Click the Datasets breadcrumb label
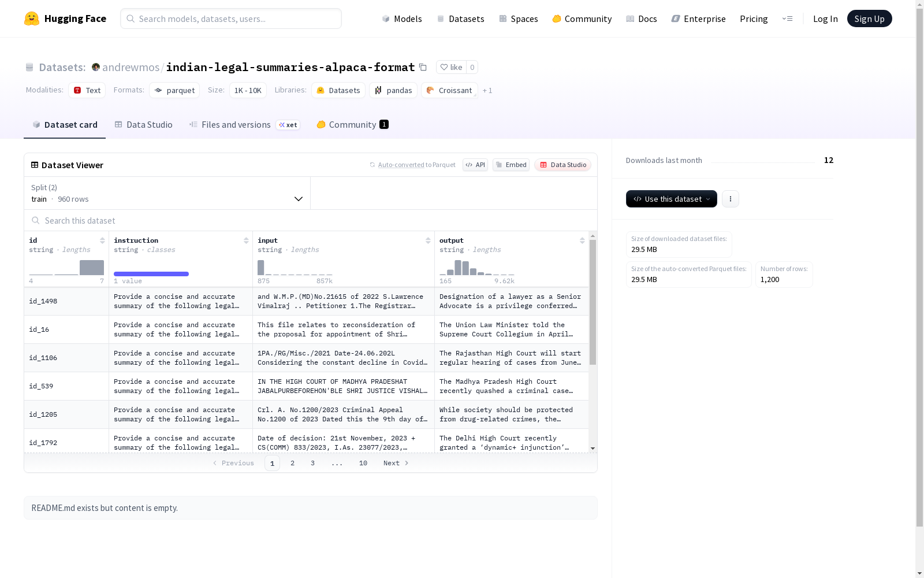924x578 pixels. click(62, 67)
